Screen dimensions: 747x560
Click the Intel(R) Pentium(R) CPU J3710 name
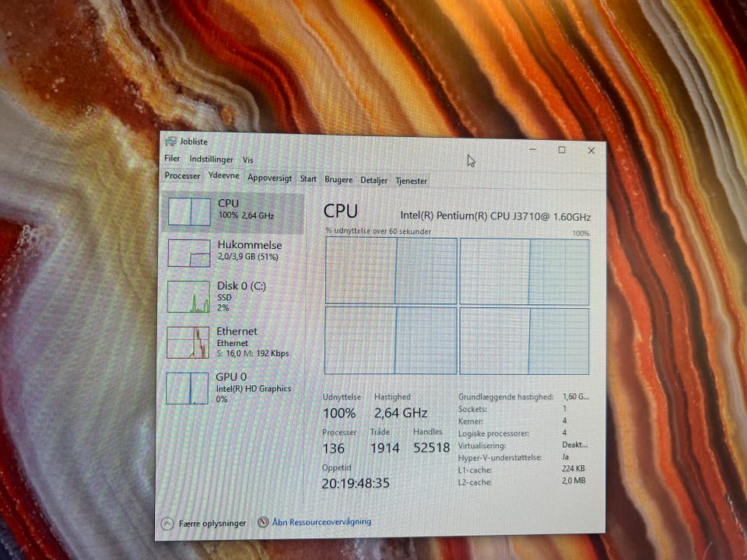(496, 216)
